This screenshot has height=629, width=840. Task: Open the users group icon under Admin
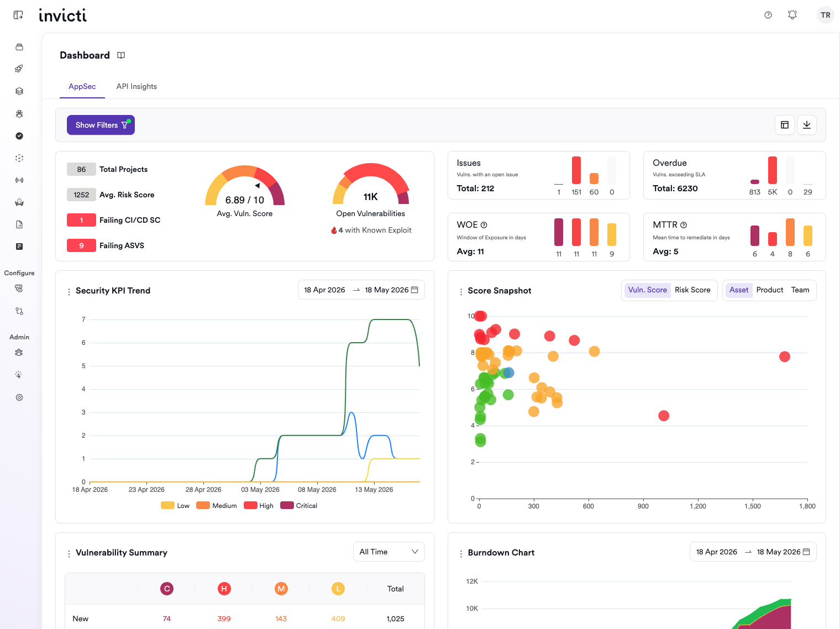[19, 353]
